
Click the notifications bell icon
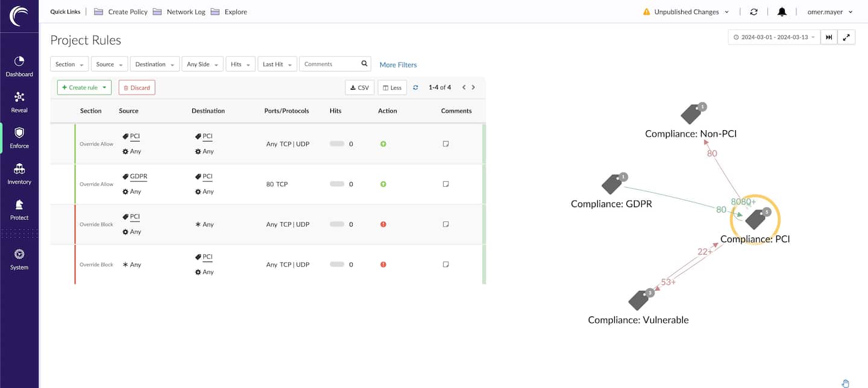pyautogui.click(x=782, y=12)
